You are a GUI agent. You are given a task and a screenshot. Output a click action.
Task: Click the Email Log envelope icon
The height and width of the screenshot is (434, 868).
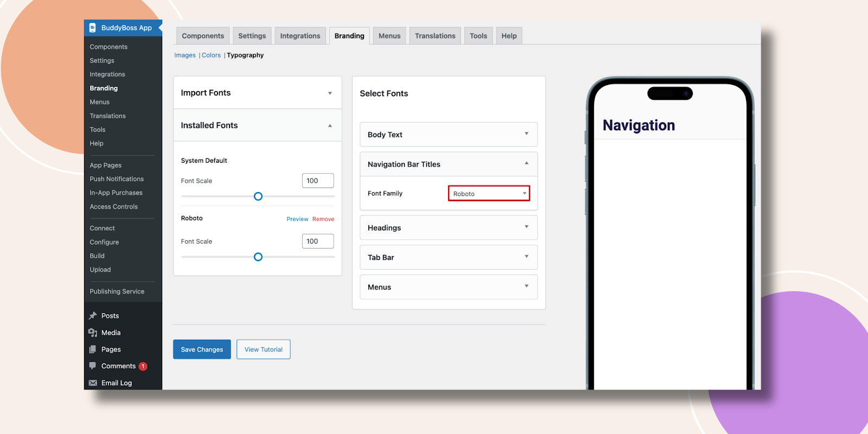click(x=93, y=383)
